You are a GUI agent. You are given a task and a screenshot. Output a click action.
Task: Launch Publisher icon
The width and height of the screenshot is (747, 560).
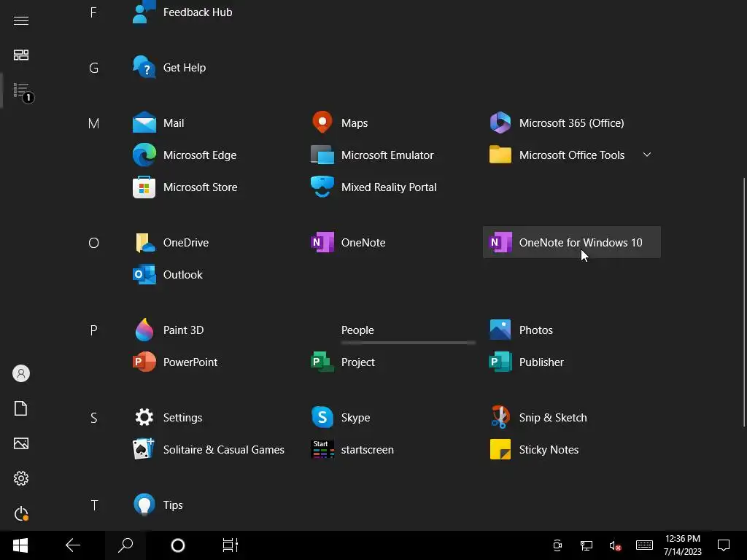(500, 362)
